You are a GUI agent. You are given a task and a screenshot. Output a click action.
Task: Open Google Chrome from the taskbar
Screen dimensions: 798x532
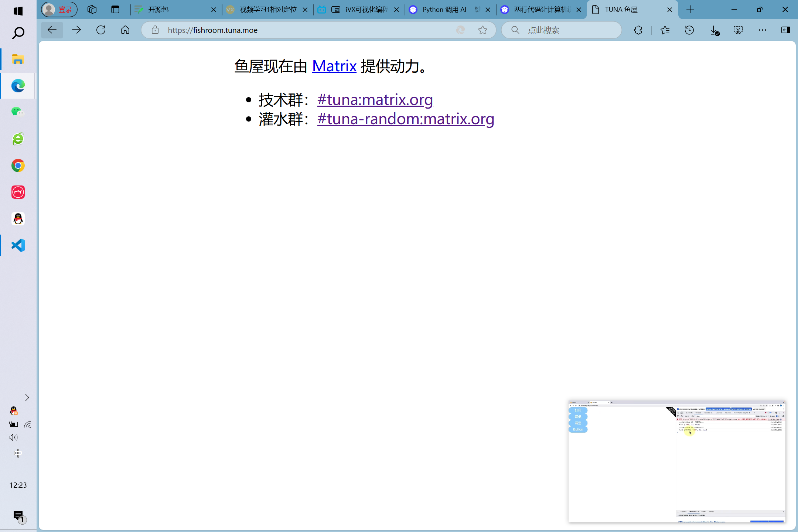(18, 166)
